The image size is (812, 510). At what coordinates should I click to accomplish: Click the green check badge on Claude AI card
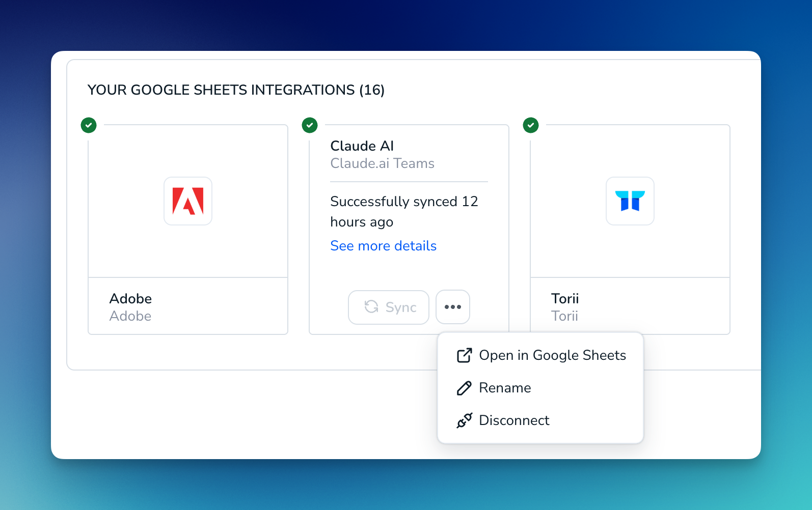pos(310,125)
